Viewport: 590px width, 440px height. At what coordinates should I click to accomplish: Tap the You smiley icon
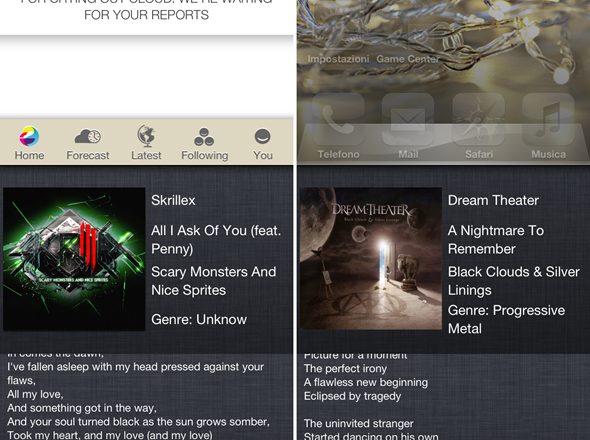coord(262,136)
